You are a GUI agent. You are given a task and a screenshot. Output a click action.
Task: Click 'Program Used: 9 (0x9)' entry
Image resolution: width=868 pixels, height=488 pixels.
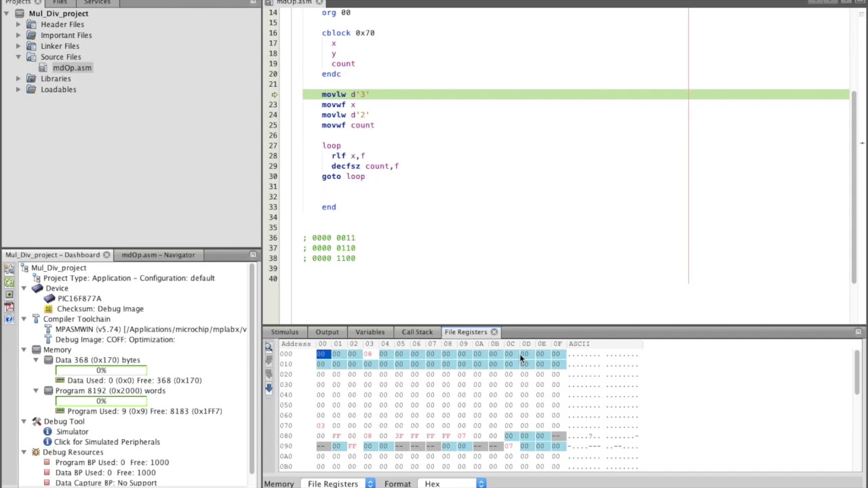click(x=144, y=411)
